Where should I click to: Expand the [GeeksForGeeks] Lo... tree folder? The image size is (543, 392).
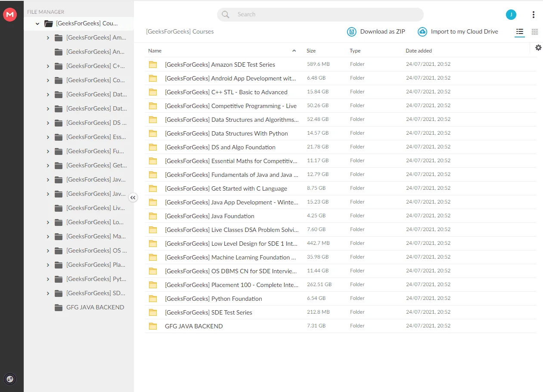(48, 222)
